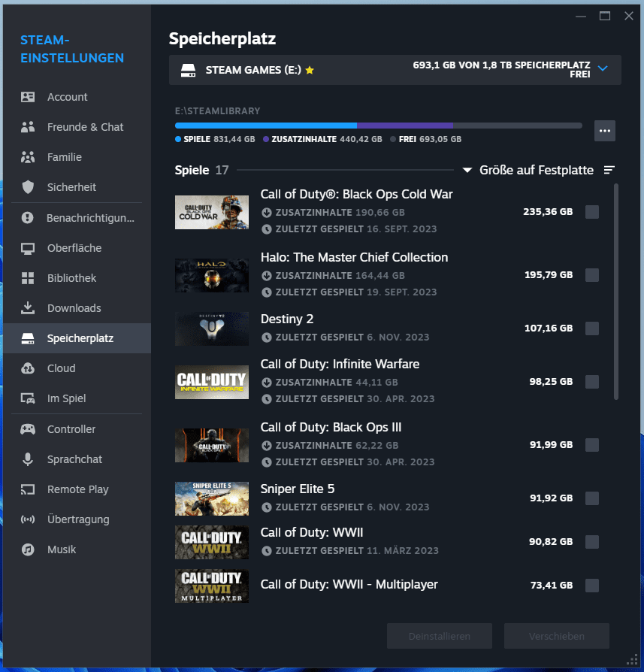Click Call of Duty: WWII clock icon
644x672 pixels.
[267, 551]
